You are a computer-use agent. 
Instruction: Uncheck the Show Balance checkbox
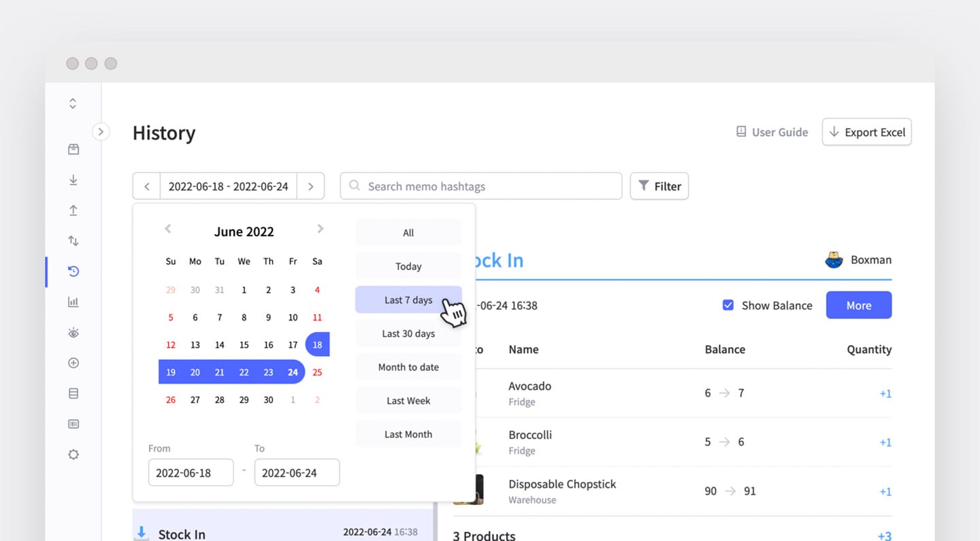728,305
